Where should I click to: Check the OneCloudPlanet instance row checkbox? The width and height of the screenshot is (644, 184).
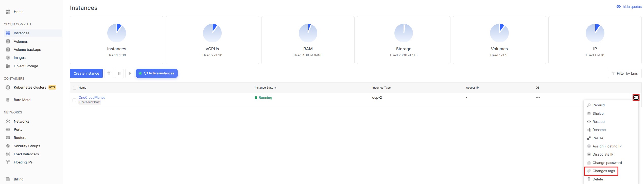coord(74,100)
